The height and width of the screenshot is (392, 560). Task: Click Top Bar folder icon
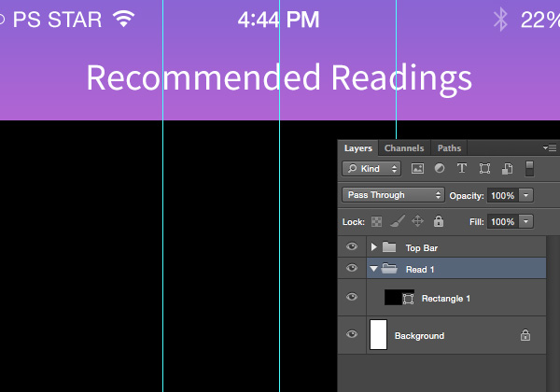[x=389, y=246]
